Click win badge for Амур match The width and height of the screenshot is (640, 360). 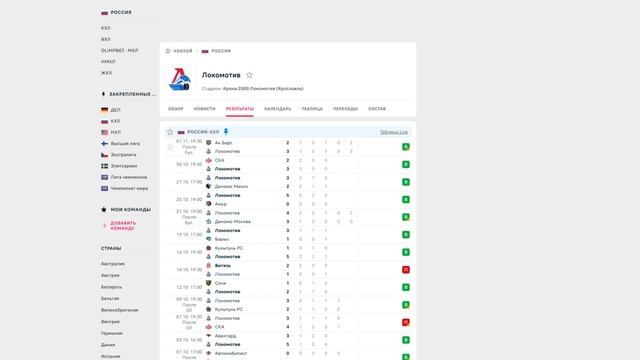(x=406, y=200)
